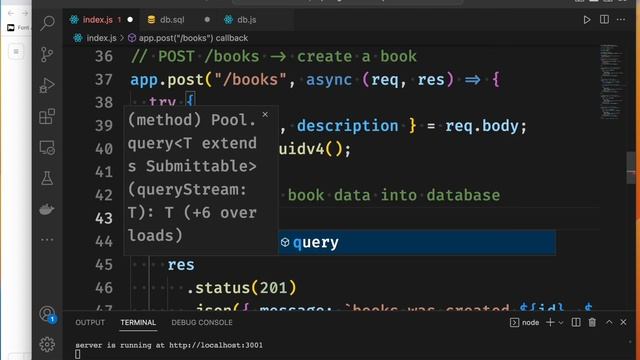The width and height of the screenshot is (640, 360).
Task: Maximize the panel size with chevron
Action: (609, 322)
